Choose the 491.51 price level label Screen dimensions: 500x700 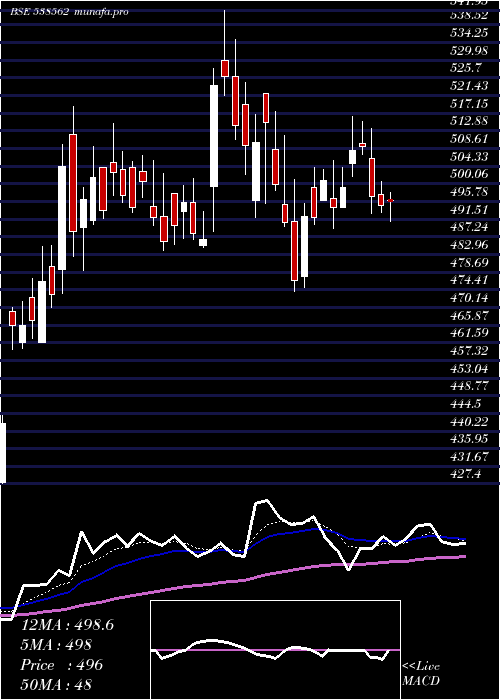(469, 209)
